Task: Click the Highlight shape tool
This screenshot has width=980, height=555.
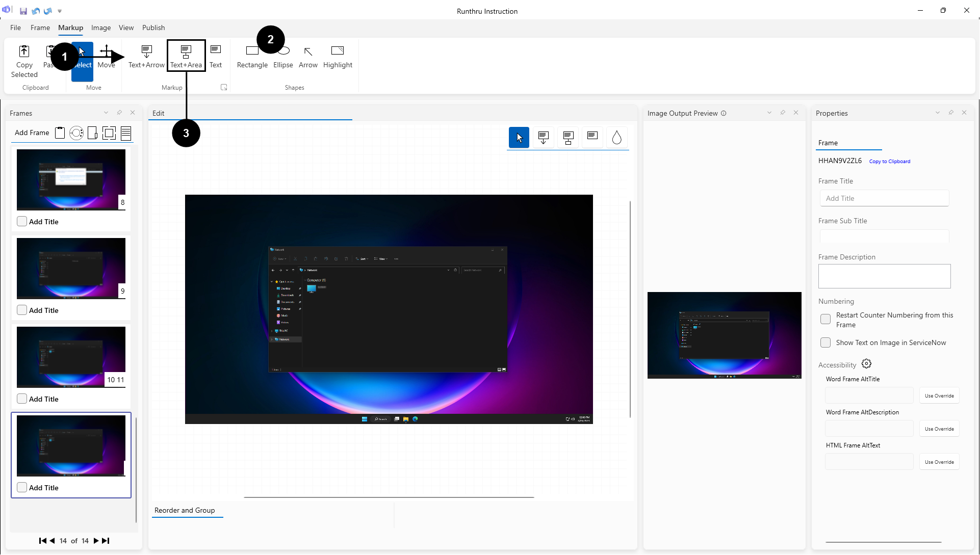Action: pyautogui.click(x=338, y=56)
